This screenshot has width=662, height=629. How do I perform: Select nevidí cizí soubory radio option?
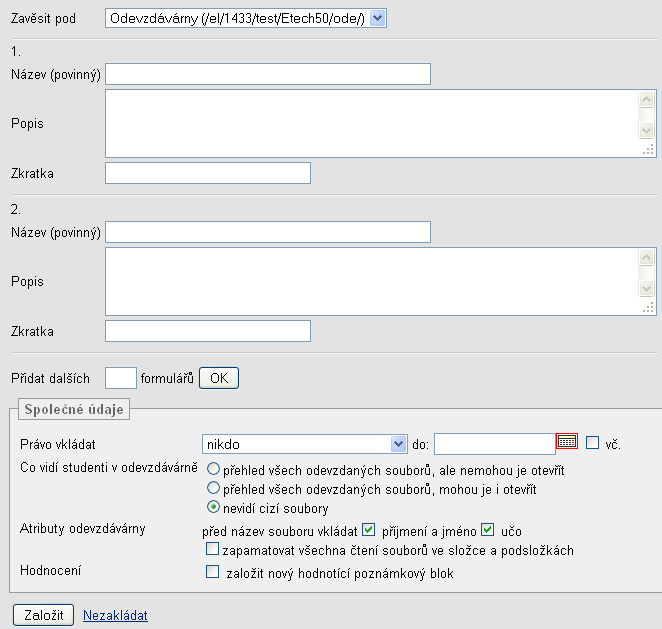coord(214,507)
